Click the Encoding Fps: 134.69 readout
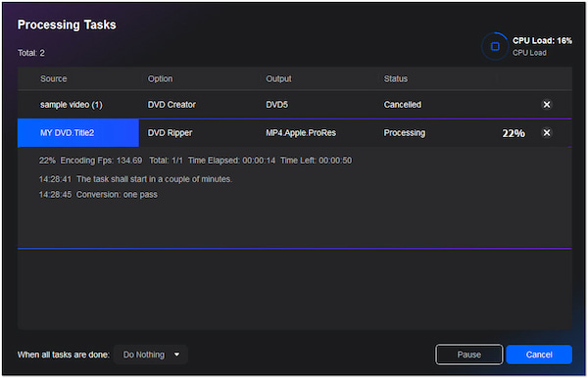Image resolution: width=588 pixels, height=378 pixels. click(101, 161)
